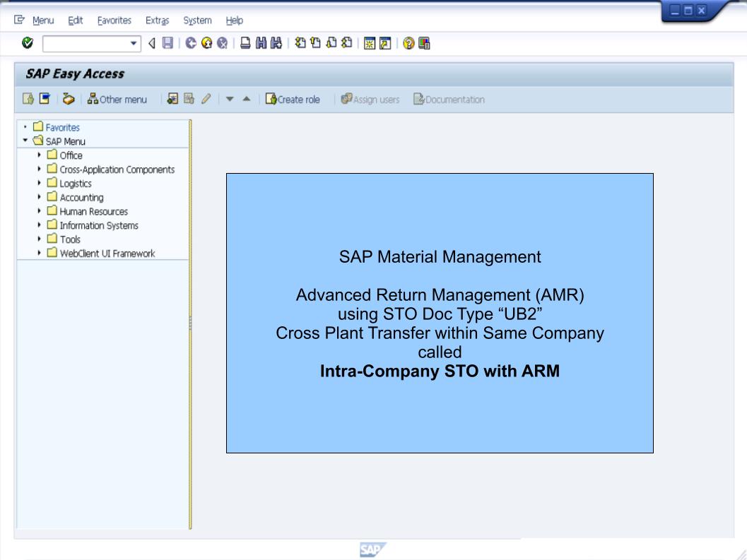The width and height of the screenshot is (747, 560).
Task: Go to Last Page icon
Action: coord(347,43)
